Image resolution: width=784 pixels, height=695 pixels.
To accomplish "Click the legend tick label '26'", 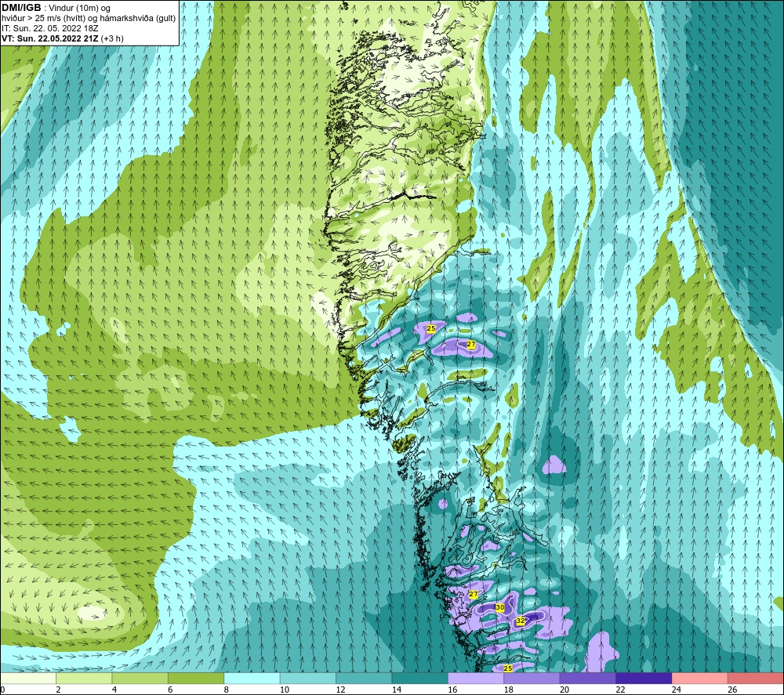I will point(732,690).
